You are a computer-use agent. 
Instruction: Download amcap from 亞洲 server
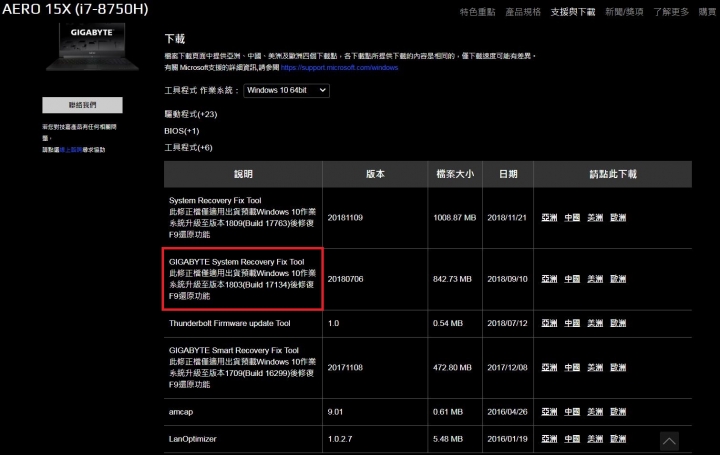549,412
